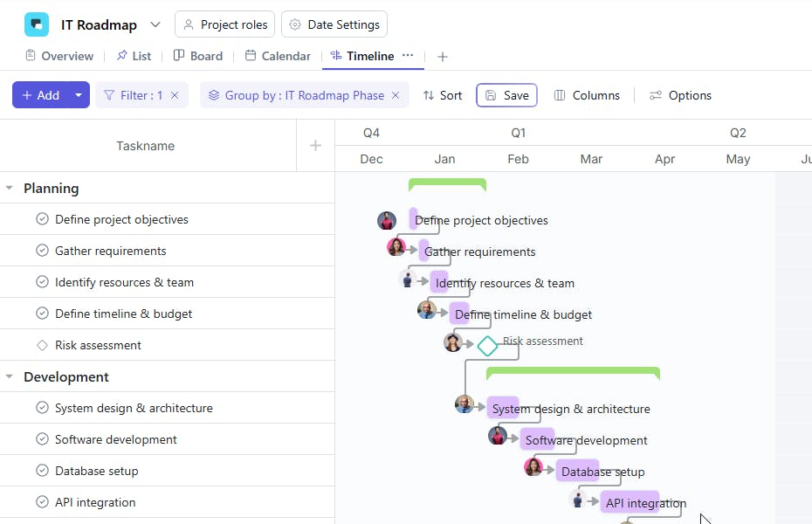
Task: Click the Risk assessment milestone diamond on timeline
Action: coord(487,346)
